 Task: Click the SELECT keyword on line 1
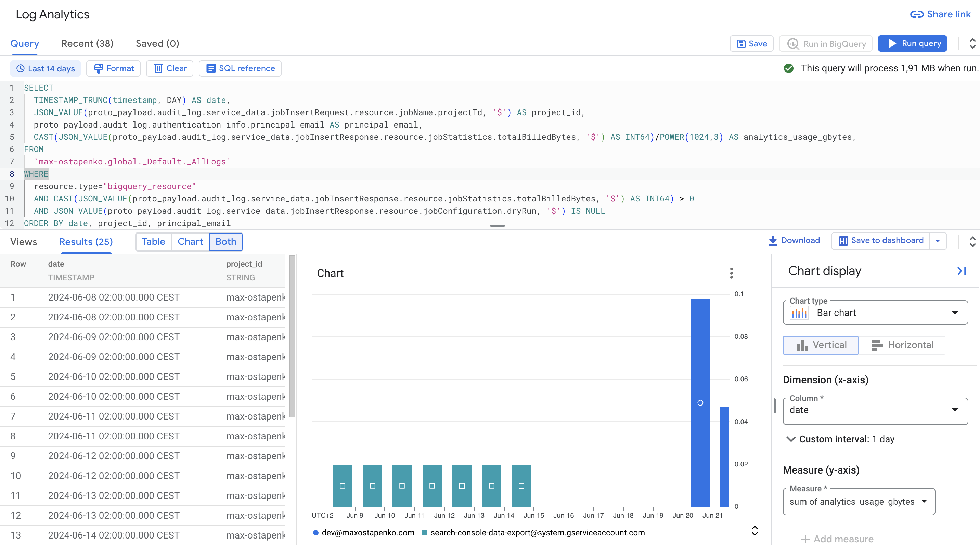[x=38, y=88]
